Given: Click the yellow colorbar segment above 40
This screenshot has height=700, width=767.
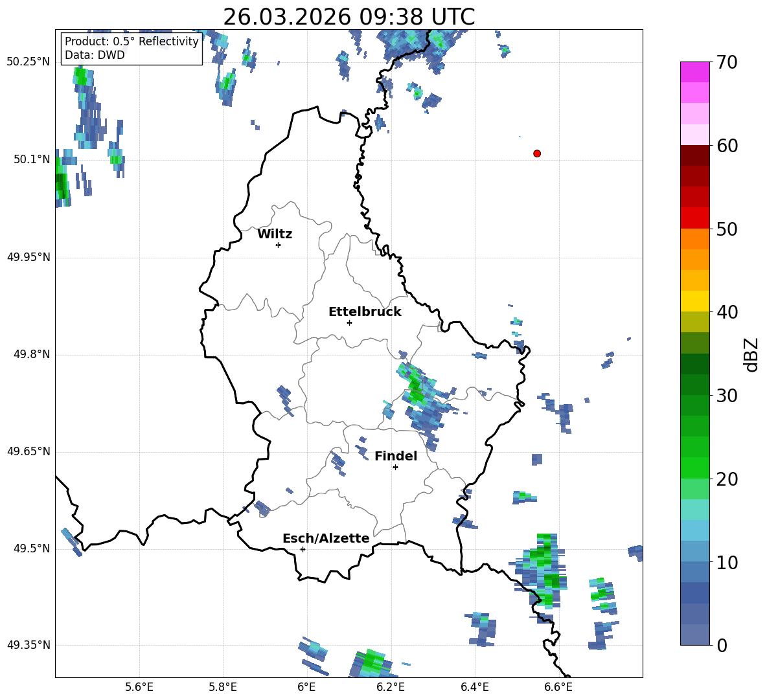Looking at the screenshot, I should tap(694, 301).
